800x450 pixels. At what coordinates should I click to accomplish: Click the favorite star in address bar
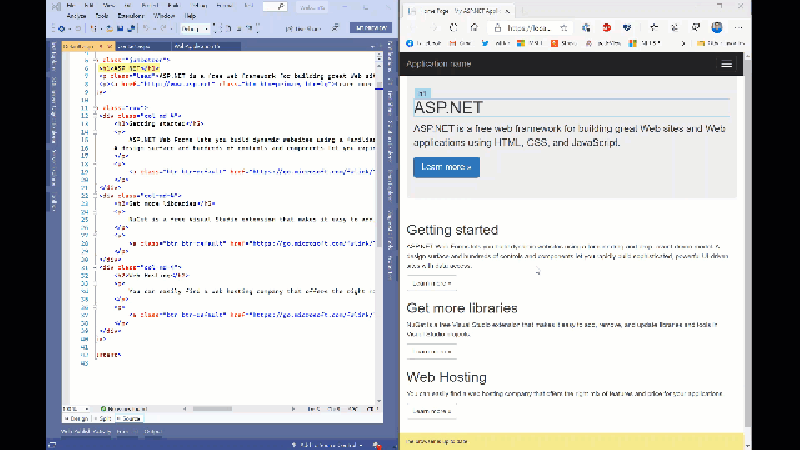pos(564,28)
